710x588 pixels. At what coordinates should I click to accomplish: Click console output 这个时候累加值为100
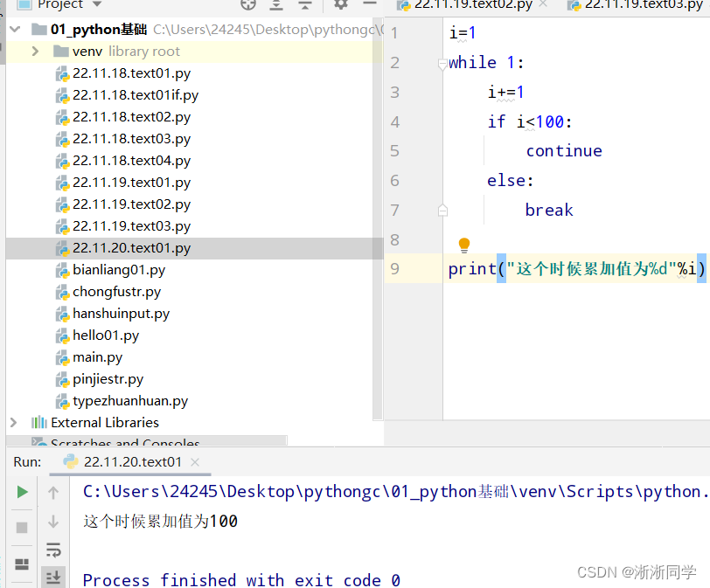(x=160, y=522)
